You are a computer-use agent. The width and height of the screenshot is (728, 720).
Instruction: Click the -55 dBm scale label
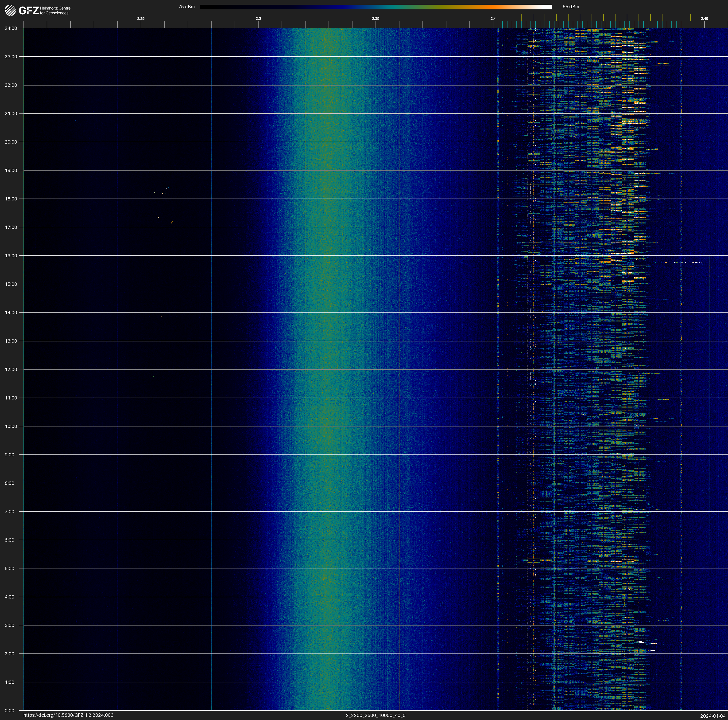[x=570, y=7]
